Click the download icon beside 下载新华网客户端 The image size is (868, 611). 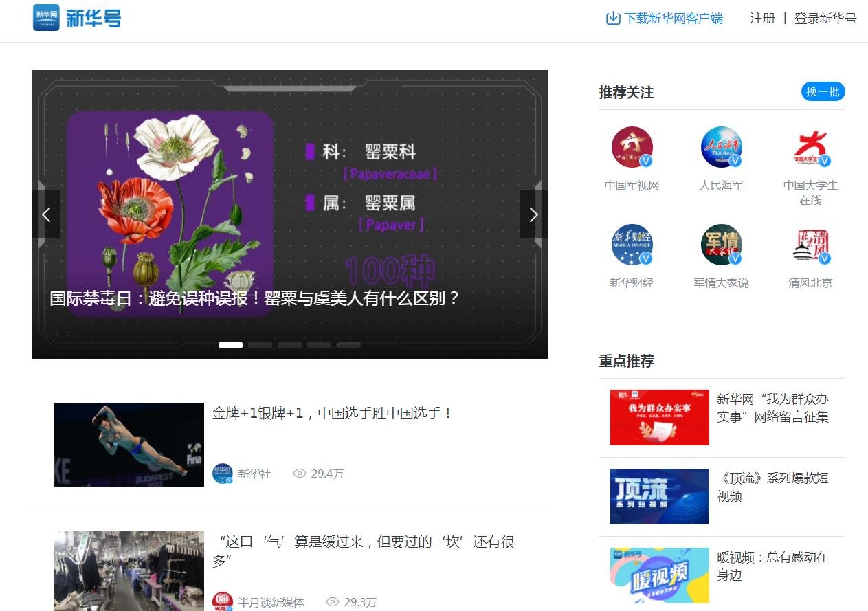(613, 19)
